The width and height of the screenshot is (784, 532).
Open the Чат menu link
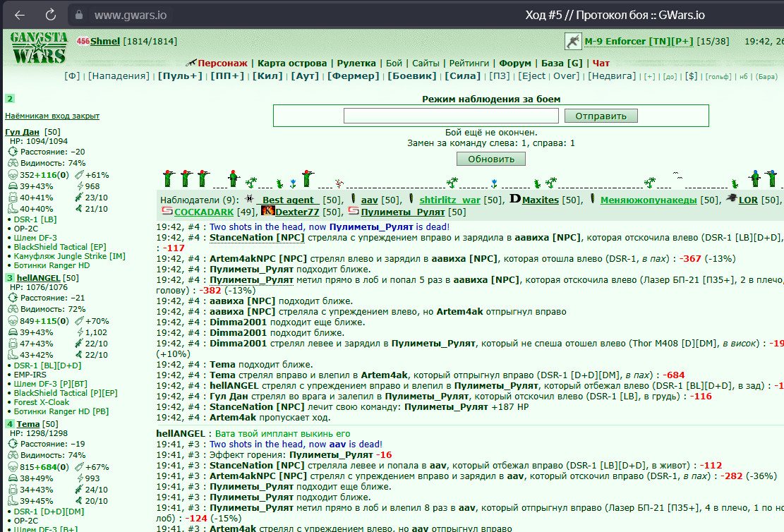601,63
